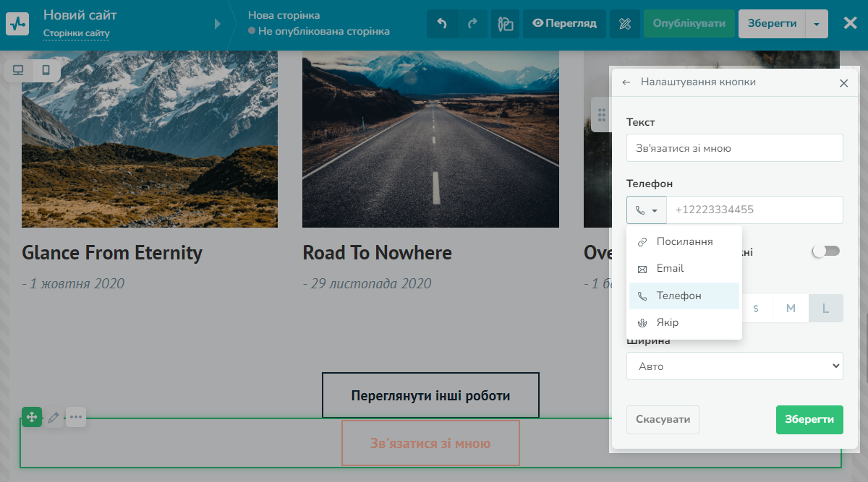This screenshot has width=868, height=482.
Task: Click the Glance From Eternity title
Action: click(x=112, y=252)
